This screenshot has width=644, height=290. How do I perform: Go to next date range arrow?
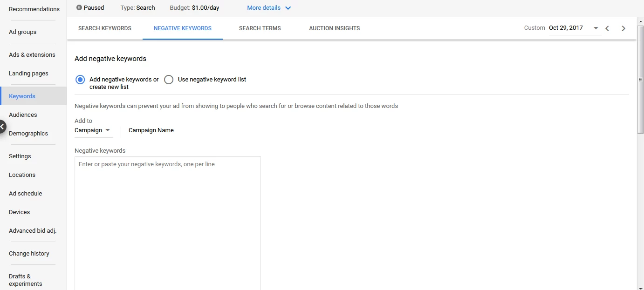623,28
